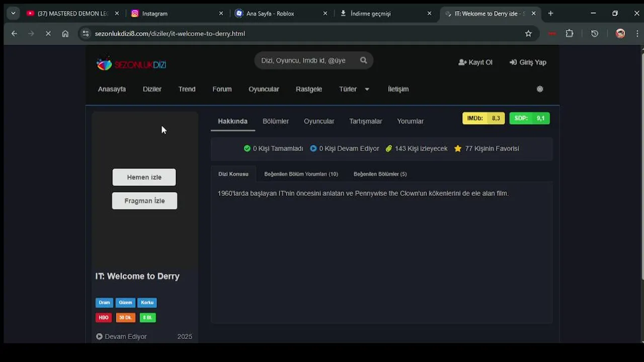Click the HBO network tag
The image size is (644, 362).
(104, 318)
